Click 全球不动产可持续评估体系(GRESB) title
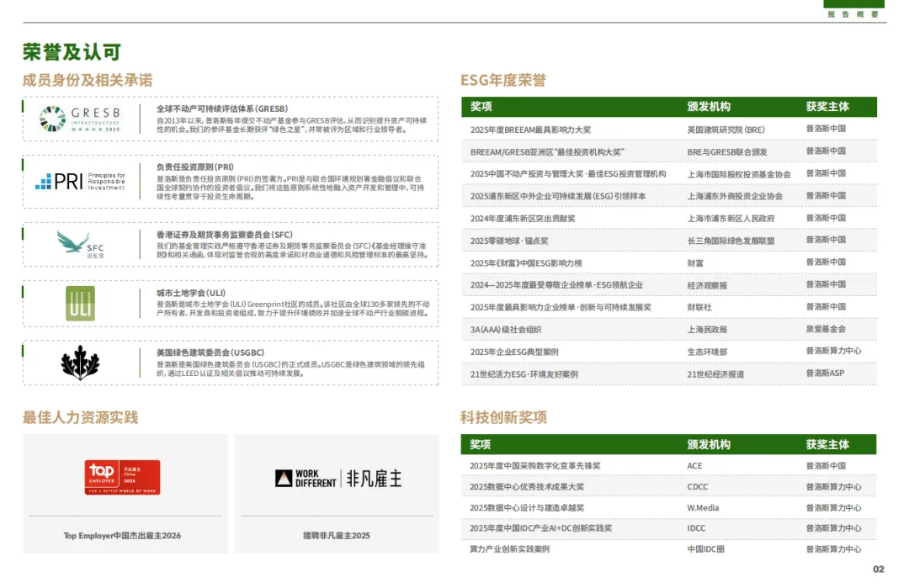The width and height of the screenshot is (909, 588). click(222, 109)
